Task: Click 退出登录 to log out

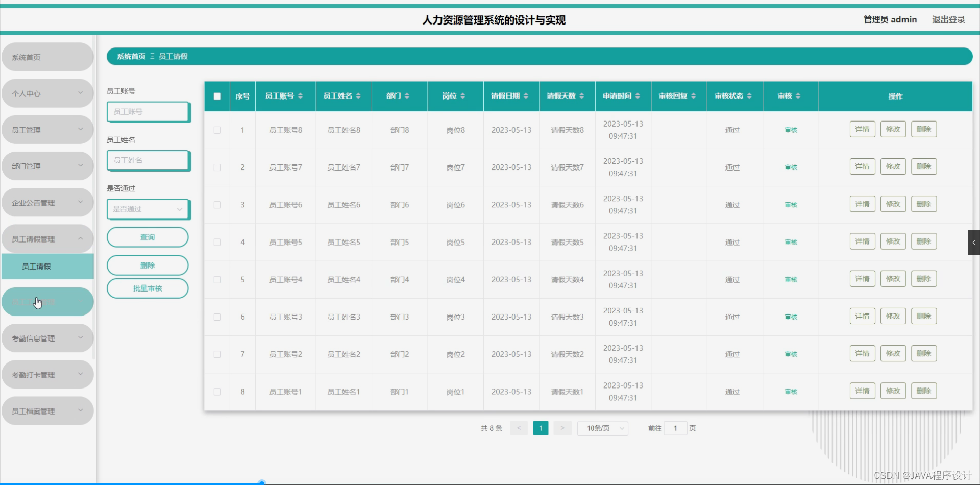Action: pyautogui.click(x=948, y=19)
